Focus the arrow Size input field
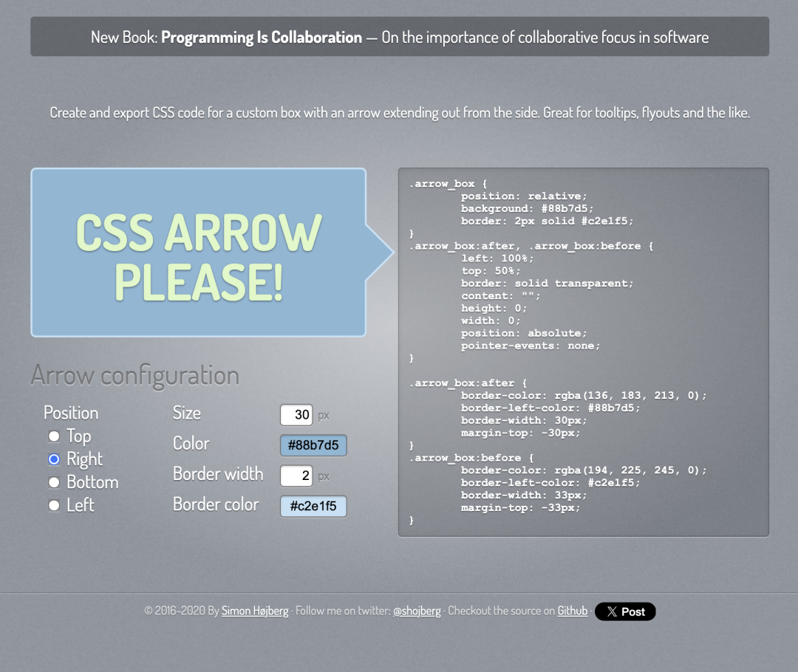The height and width of the screenshot is (672, 798). (296, 415)
